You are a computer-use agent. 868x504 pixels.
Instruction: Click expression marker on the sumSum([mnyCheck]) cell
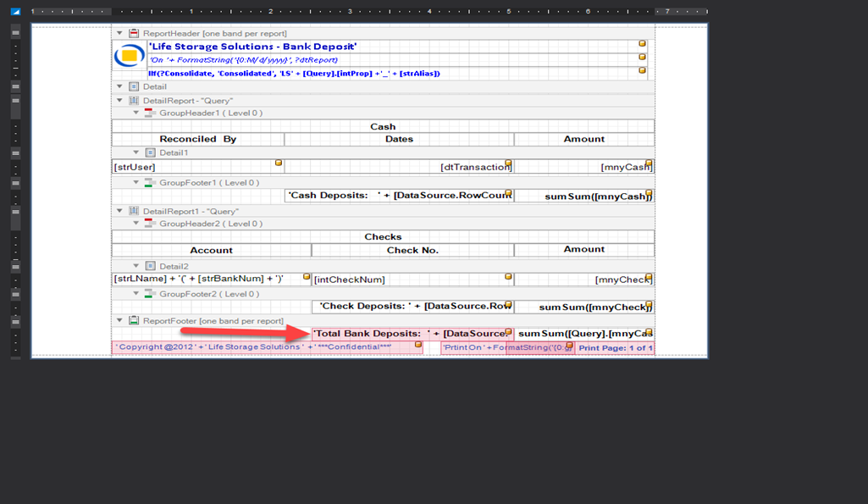point(649,304)
